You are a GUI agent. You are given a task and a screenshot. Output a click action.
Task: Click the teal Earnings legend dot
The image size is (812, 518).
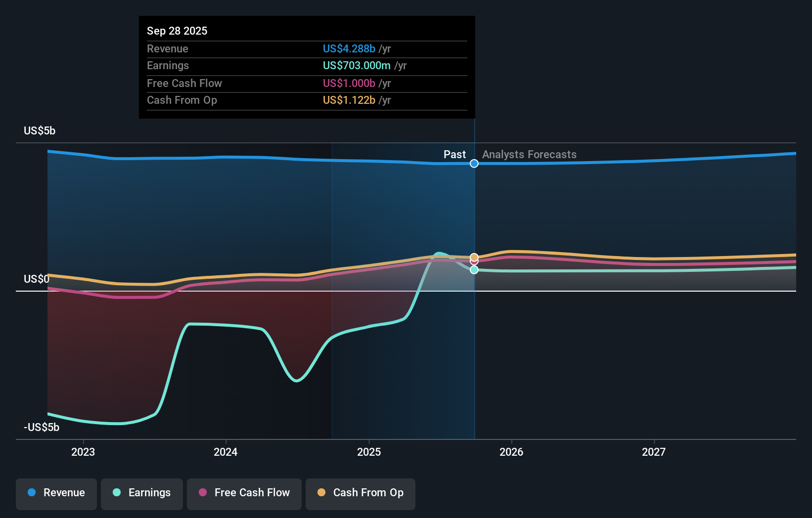pyautogui.click(x=116, y=493)
